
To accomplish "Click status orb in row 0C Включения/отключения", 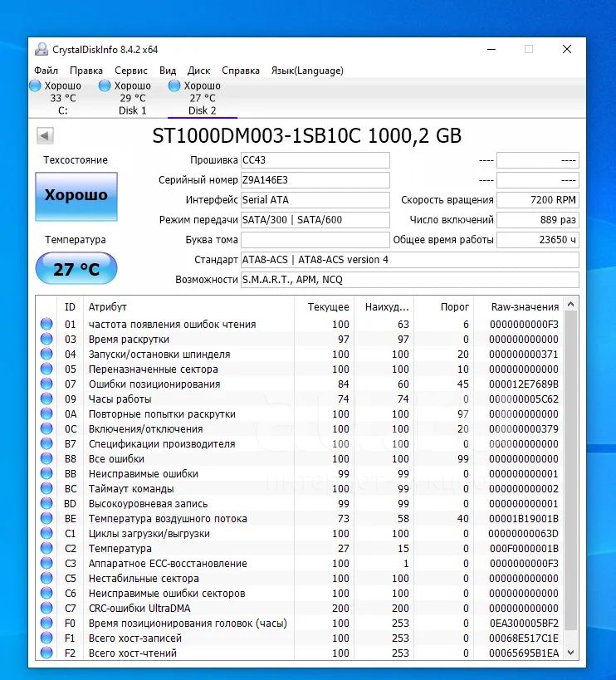I will click(x=46, y=429).
